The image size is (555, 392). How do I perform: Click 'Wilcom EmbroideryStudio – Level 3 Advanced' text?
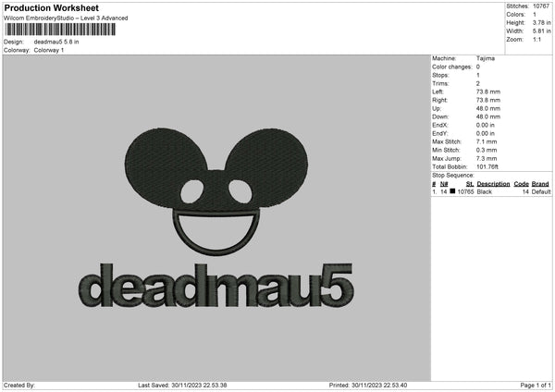[x=66, y=18]
